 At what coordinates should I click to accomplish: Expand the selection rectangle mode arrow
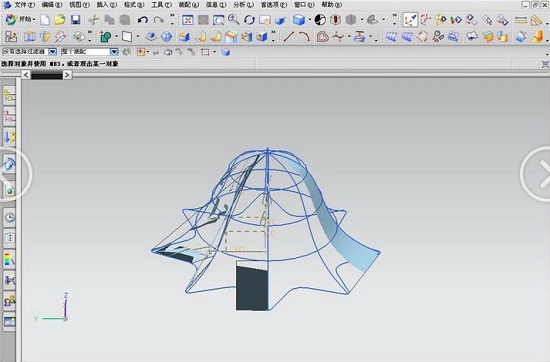point(214,52)
